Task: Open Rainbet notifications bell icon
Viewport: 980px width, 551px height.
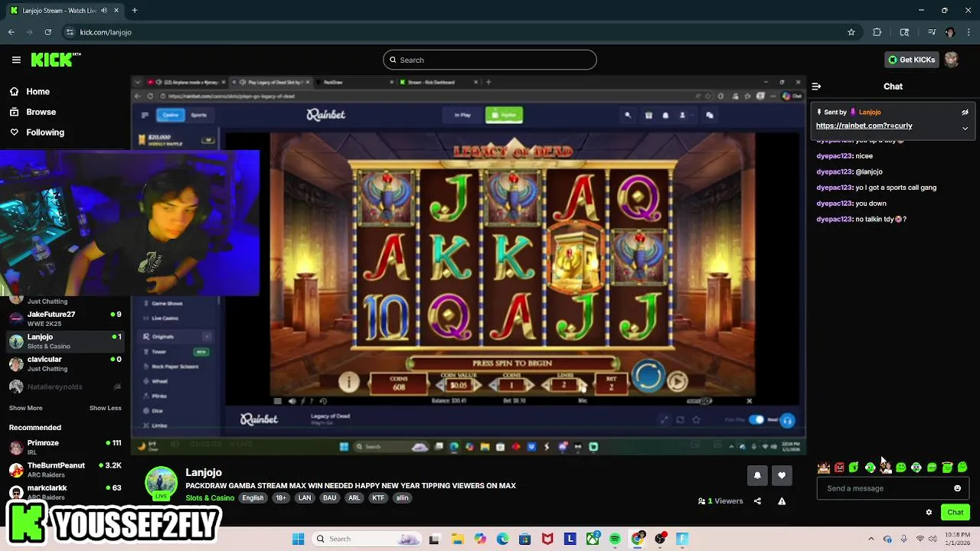Action: coord(665,115)
